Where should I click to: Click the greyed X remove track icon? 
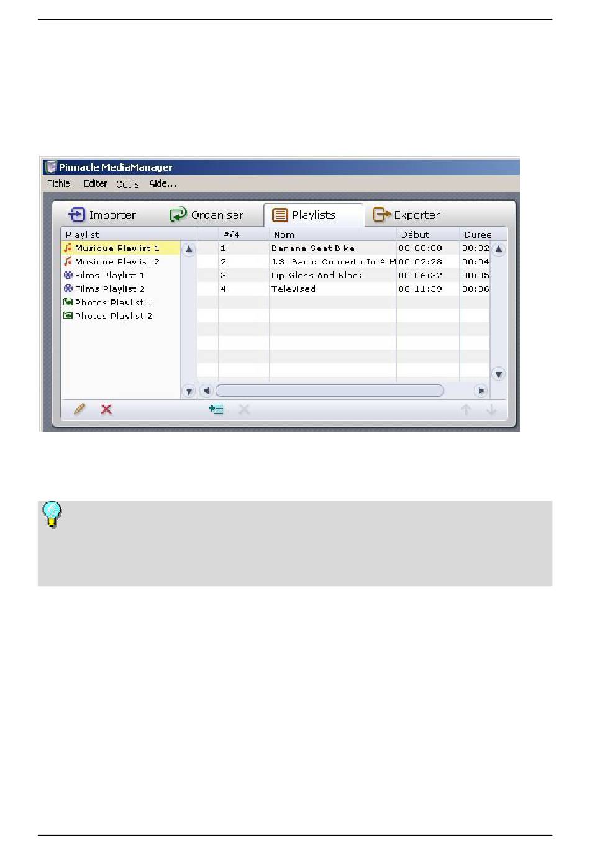pos(245,409)
